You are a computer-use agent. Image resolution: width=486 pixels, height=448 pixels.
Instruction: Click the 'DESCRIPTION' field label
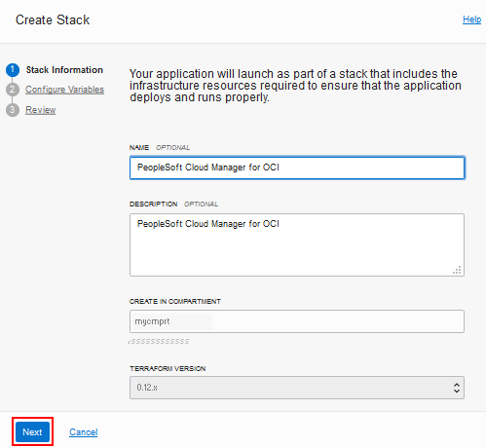[153, 204]
